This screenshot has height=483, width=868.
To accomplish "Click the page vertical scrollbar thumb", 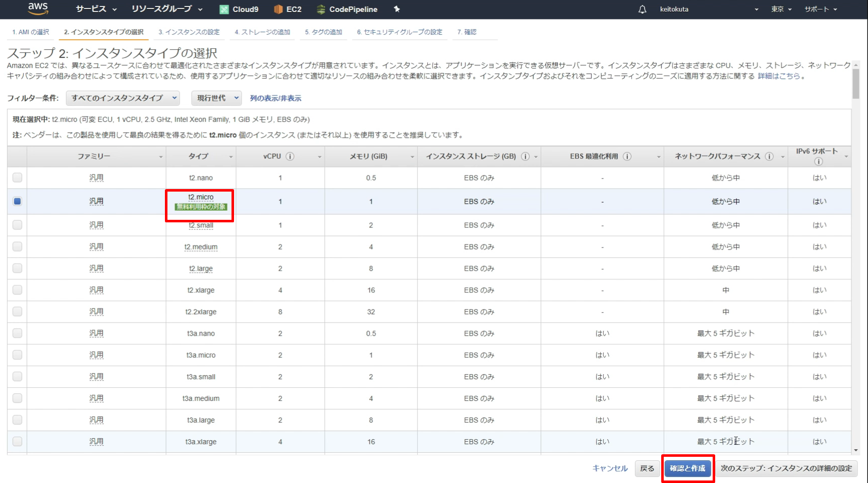I will point(855,84).
